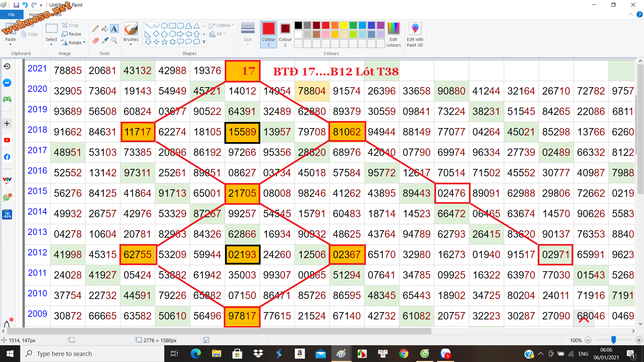Image resolution: width=644 pixels, height=362 pixels.
Task: Click the Crop button
Action: point(70,25)
